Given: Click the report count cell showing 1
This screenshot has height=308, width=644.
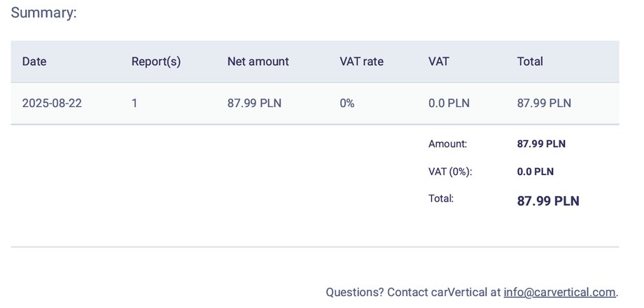Looking at the screenshot, I should click(x=134, y=103).
